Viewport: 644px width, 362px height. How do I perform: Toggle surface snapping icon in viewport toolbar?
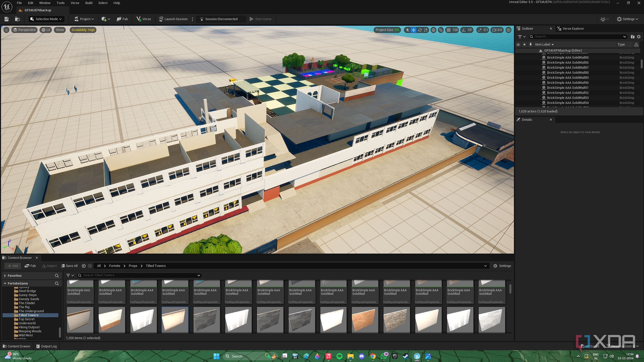pyautogui.click(x=440, y=30)
